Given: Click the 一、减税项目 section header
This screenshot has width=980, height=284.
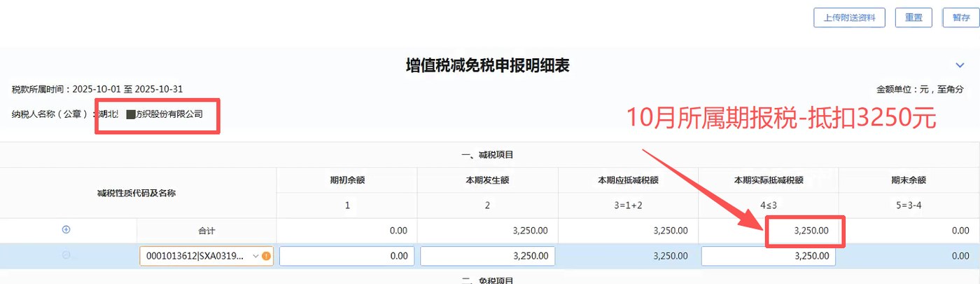Looking at the screenshot, I should [x=488, y=154].
